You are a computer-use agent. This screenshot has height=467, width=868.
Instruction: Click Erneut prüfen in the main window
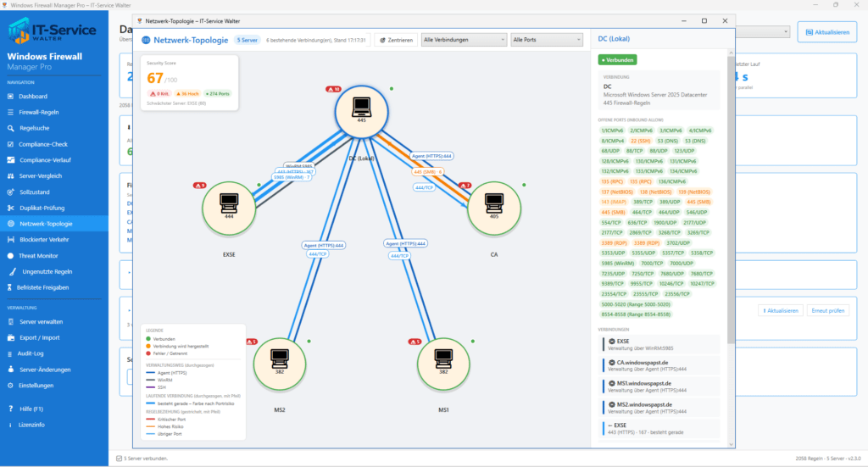827,310
